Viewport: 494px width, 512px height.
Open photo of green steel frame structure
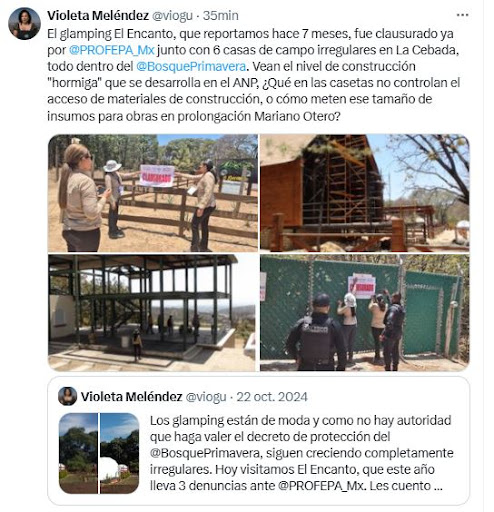[x=153, y=313]
